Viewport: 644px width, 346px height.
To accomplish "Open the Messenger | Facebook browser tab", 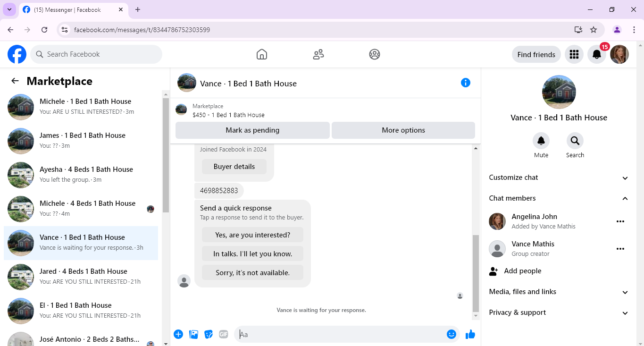I will [x=73, y=10].
